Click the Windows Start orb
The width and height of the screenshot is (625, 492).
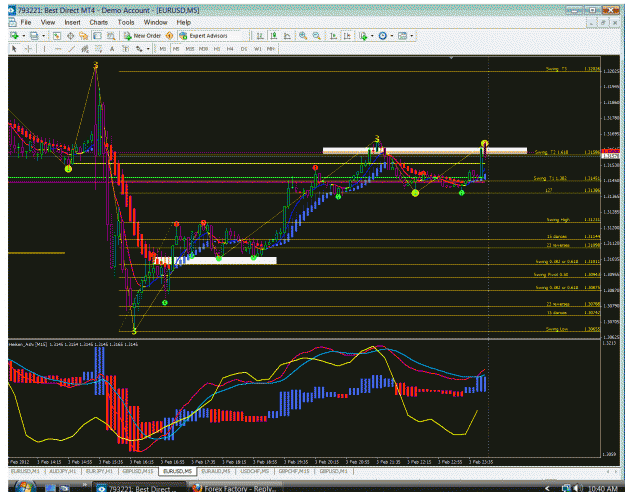25,486
